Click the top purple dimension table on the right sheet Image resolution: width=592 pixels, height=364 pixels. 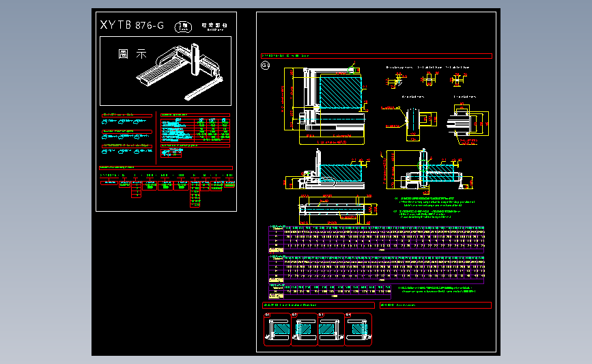[x=376, y=239]
